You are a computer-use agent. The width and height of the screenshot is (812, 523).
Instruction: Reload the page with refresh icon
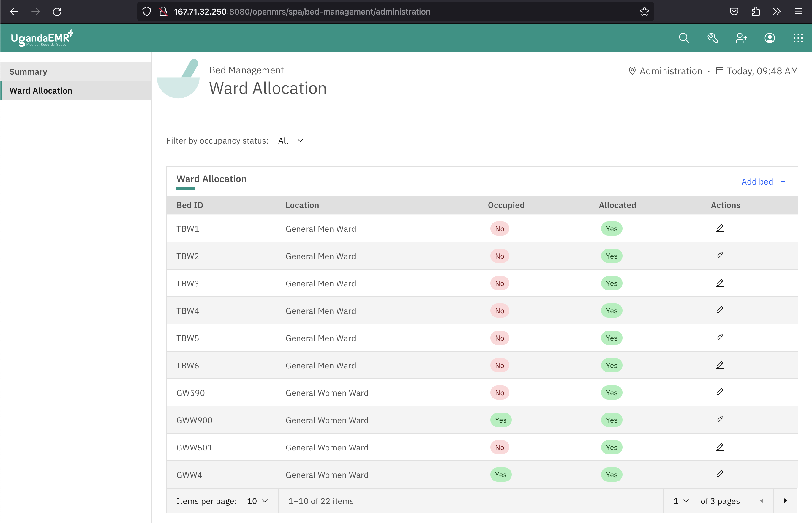(x=57, y=12)
